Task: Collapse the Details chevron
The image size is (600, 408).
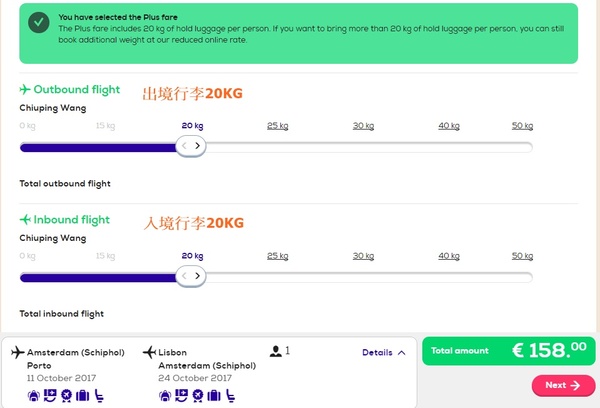Action: coord(402,353)
